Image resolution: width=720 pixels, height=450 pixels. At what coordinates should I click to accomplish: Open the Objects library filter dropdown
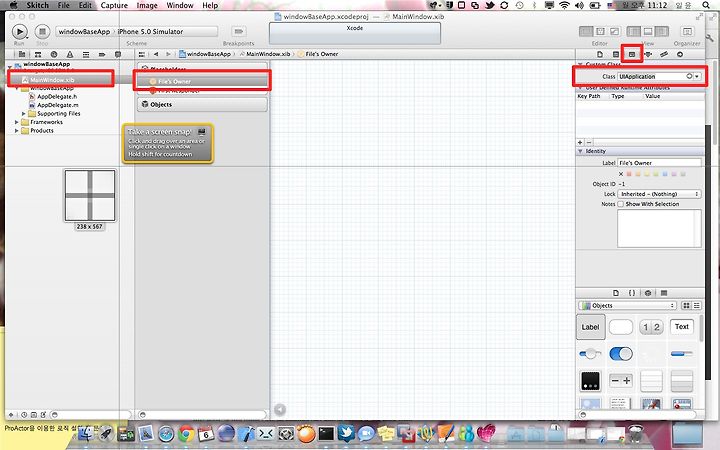point(627,305)
